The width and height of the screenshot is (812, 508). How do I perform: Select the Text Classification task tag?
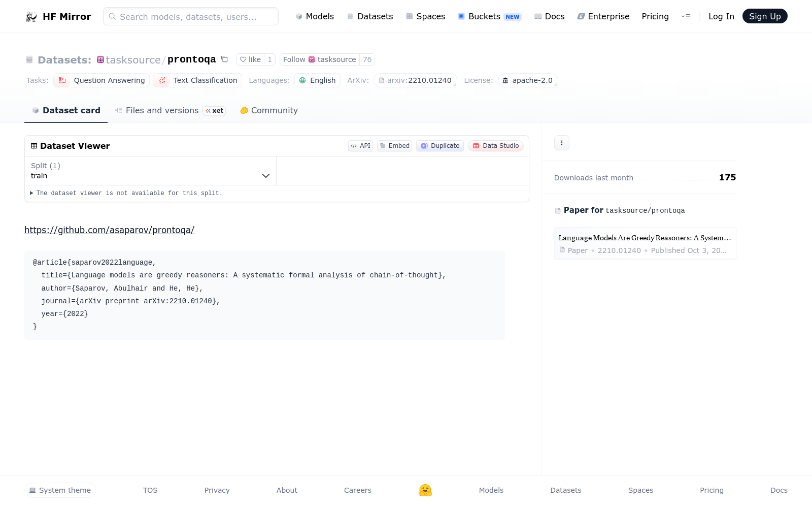click(x=197, y=80)
